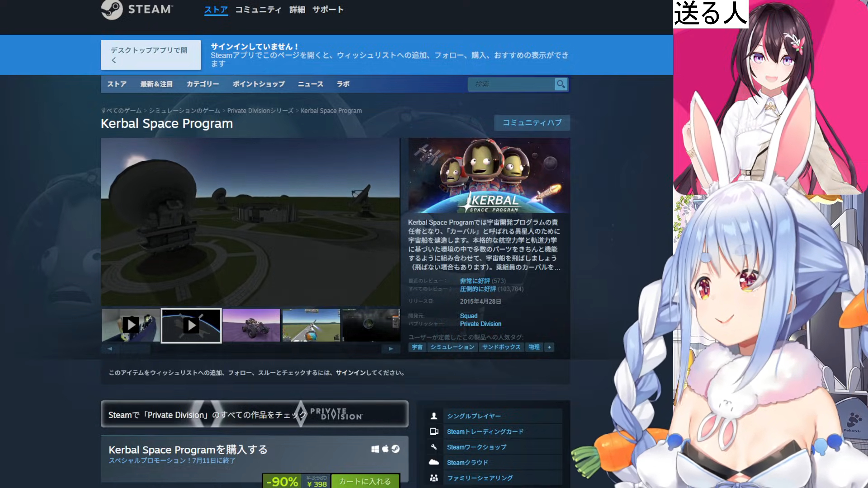Open the ストア store submenu
Screen dimensions: 868x488
pyautogui.click(x=117, y=84)
